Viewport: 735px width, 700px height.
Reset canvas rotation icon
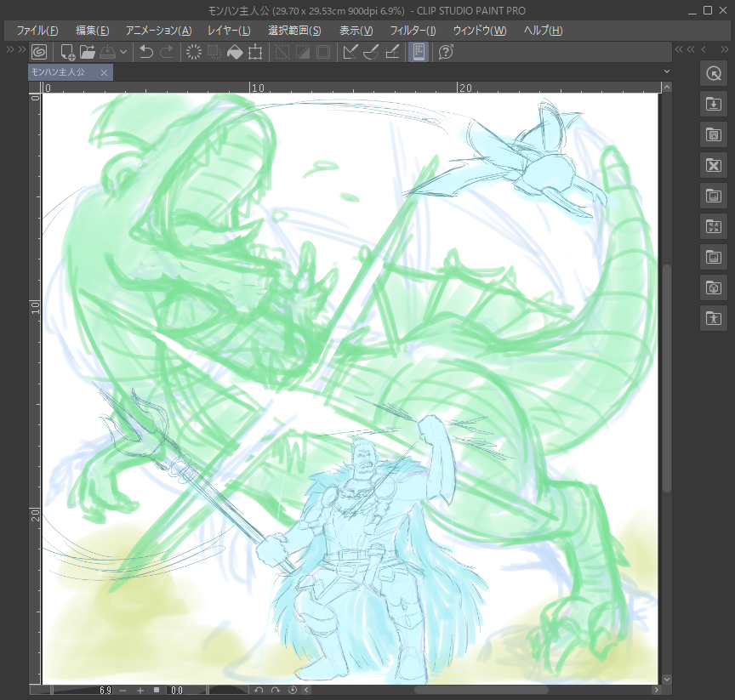(293, 690)
